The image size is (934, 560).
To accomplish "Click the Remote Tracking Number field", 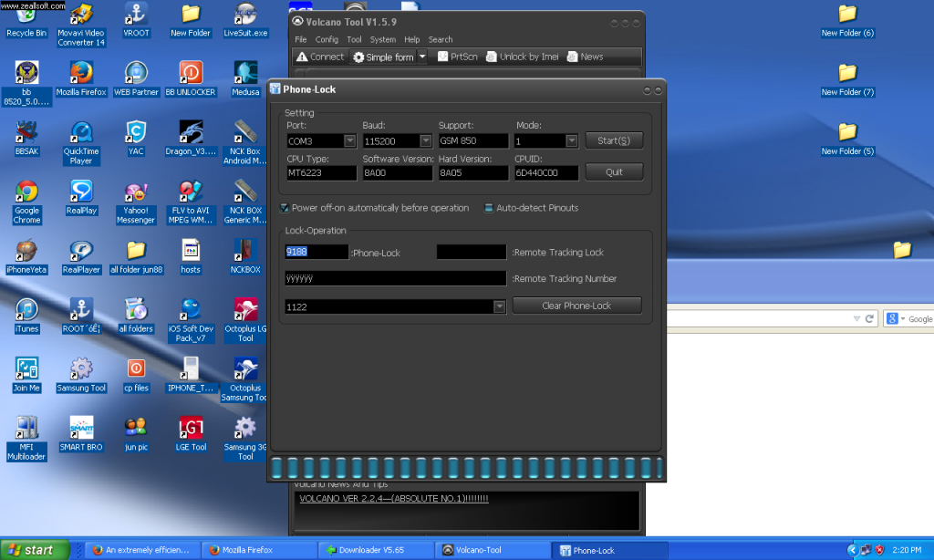I will click(395, 278).
